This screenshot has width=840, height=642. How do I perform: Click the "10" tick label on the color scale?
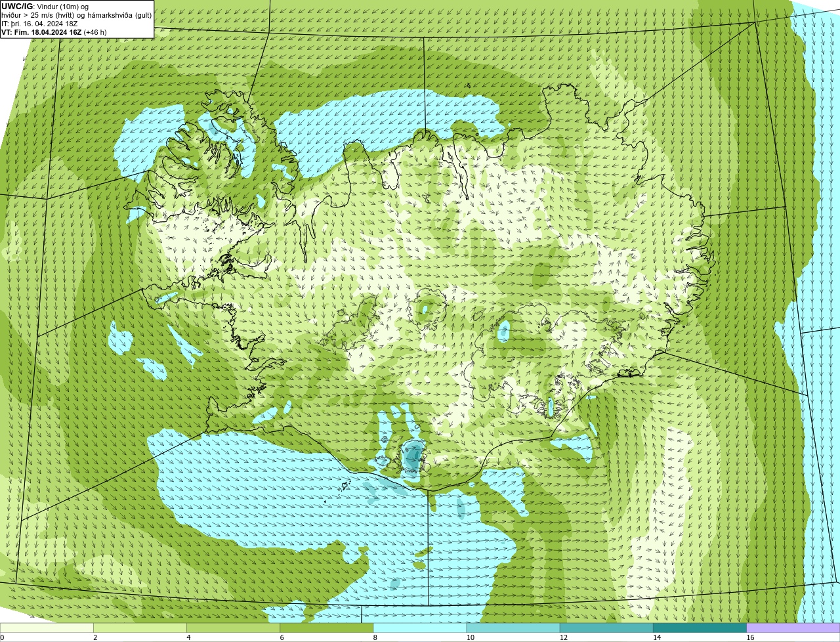[x=470, y=637]
